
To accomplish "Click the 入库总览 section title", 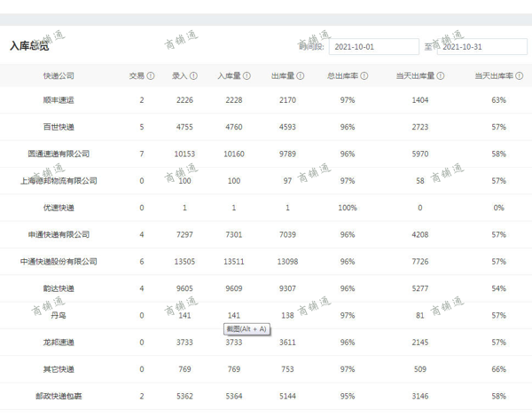I will (29, 45).
